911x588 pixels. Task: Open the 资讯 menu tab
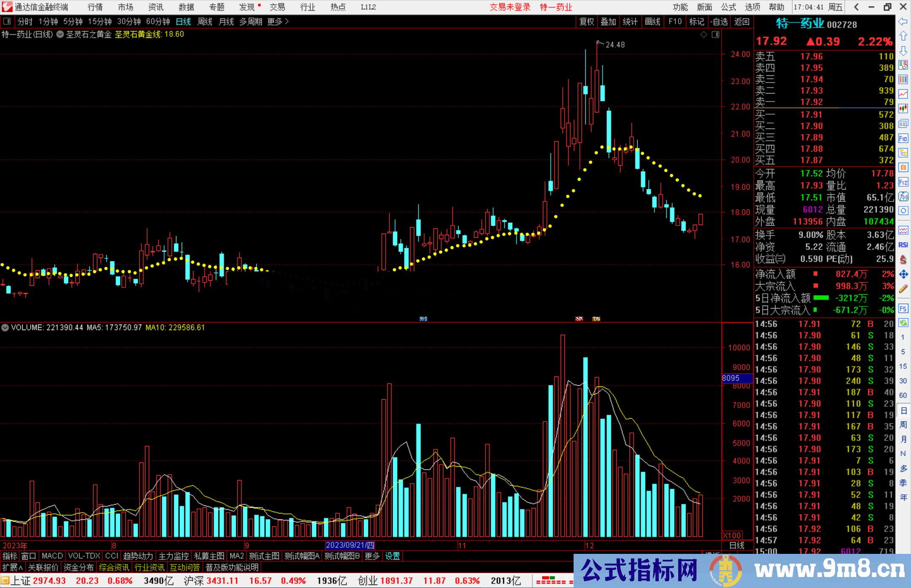click(156, 7)
